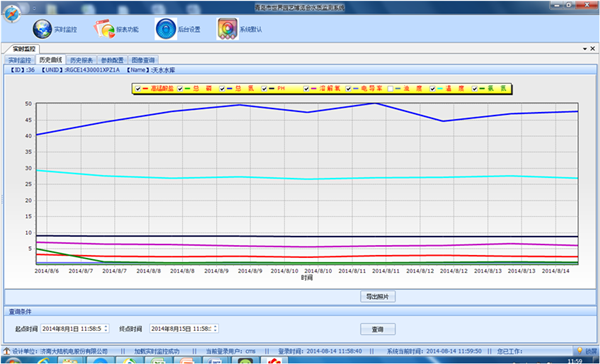Open the blue round 后台设置 icon
Screen dimensions: 600x364
(166, 29)
